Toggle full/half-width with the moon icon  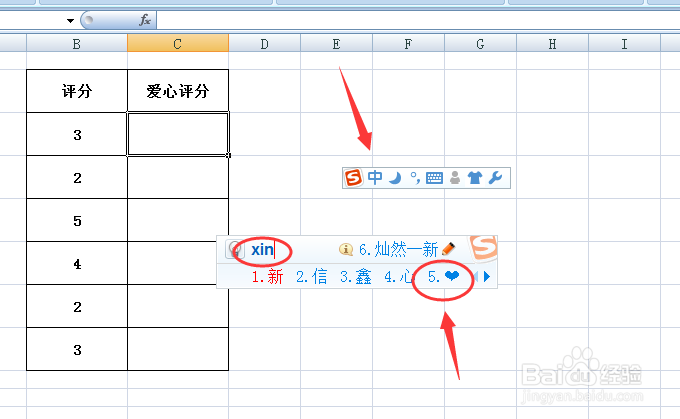(395, 178)
